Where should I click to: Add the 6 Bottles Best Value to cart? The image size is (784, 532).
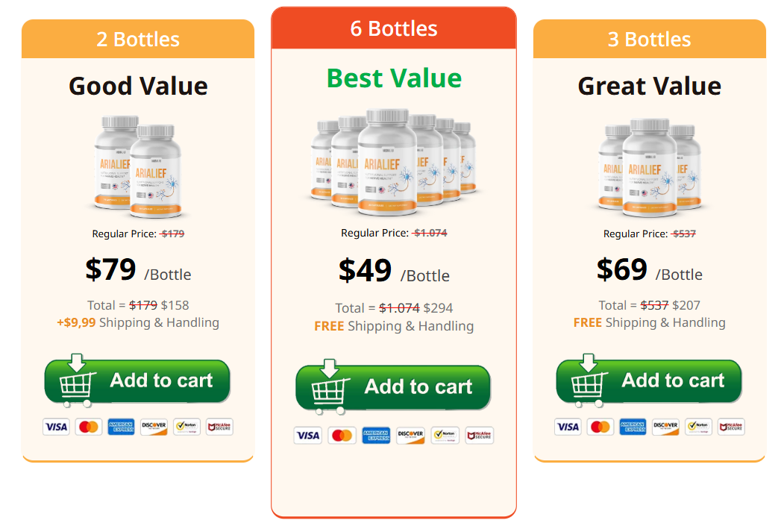pyautogui.click(x=393, y=387)
